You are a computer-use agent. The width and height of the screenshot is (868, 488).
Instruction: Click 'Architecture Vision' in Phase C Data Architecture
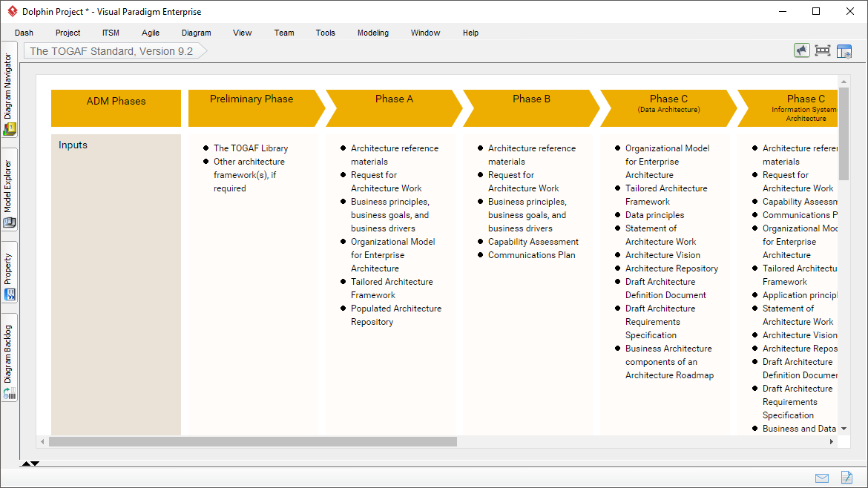point(662,255)
